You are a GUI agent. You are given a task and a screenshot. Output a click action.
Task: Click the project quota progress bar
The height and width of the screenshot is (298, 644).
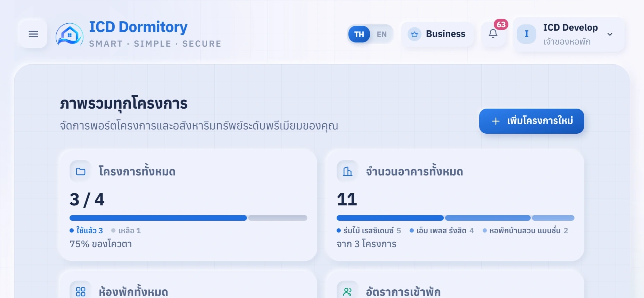click(x=188, y=218)
